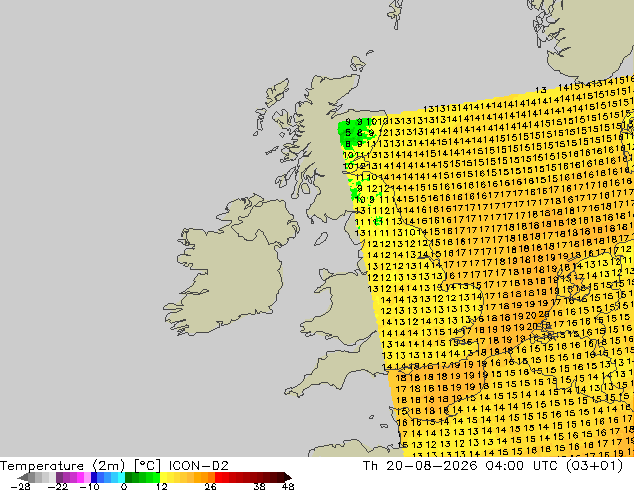Pick the bright yellow legend swatch above 12
634x490 pixels.
[x=163, y=477]
